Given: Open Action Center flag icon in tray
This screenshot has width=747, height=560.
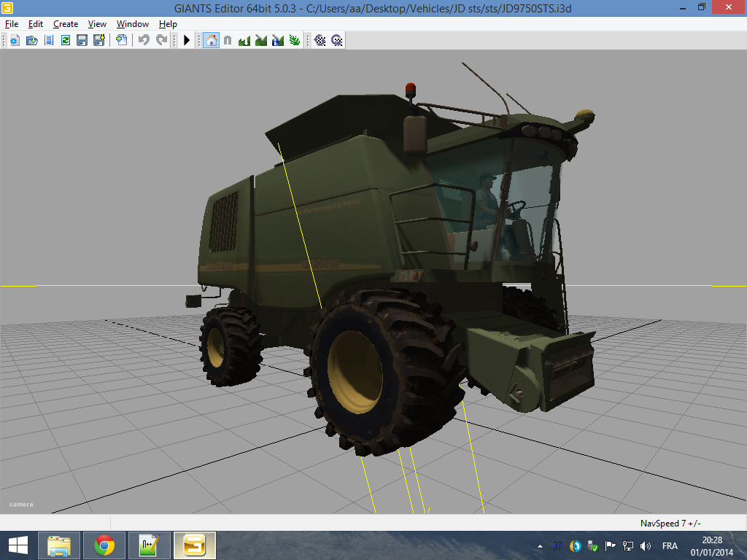Looking at the screenshot, I should (x=611, y=546).
